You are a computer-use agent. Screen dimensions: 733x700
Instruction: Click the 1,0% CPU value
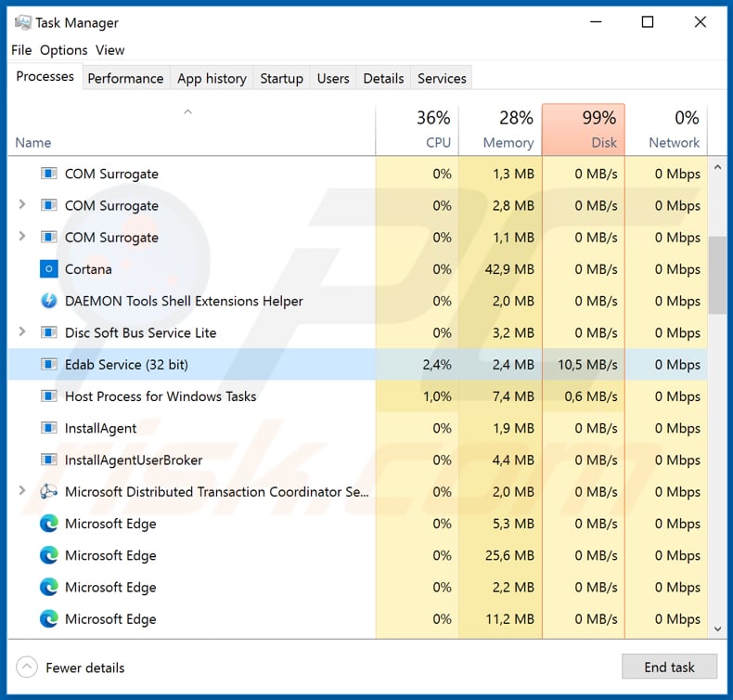click(x=437, y=396)
